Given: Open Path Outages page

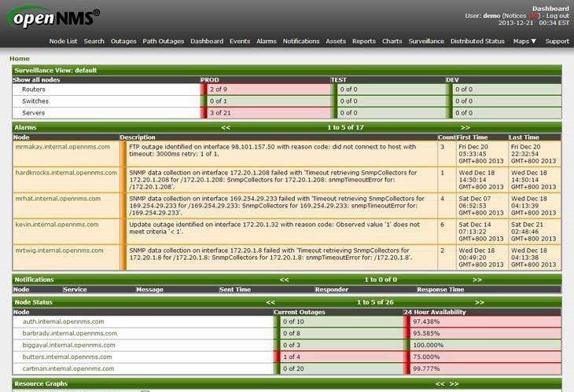Looking at the screenshot, I should click(164, 42).
